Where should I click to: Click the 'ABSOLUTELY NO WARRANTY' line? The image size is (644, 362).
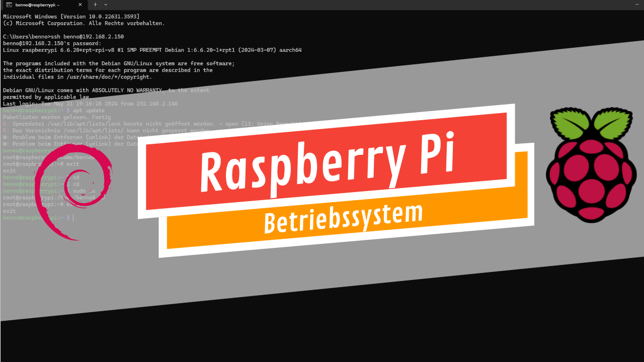coord(106,90)
